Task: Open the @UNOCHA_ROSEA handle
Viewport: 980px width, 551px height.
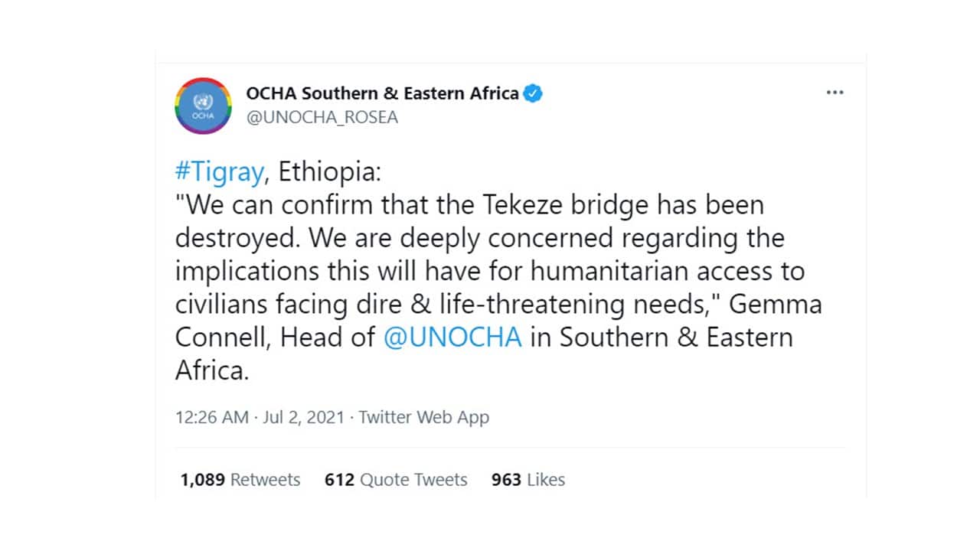Action: pos(322,118)
